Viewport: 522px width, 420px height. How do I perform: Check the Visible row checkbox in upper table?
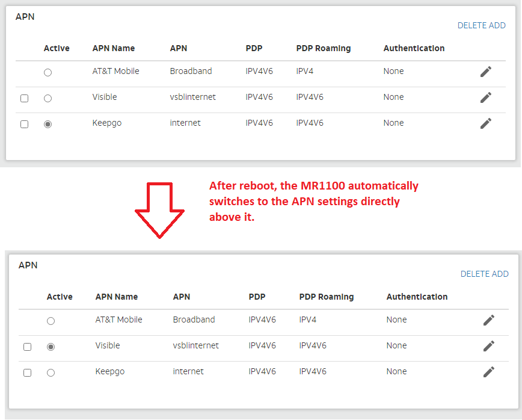click(x=25, y=98)
